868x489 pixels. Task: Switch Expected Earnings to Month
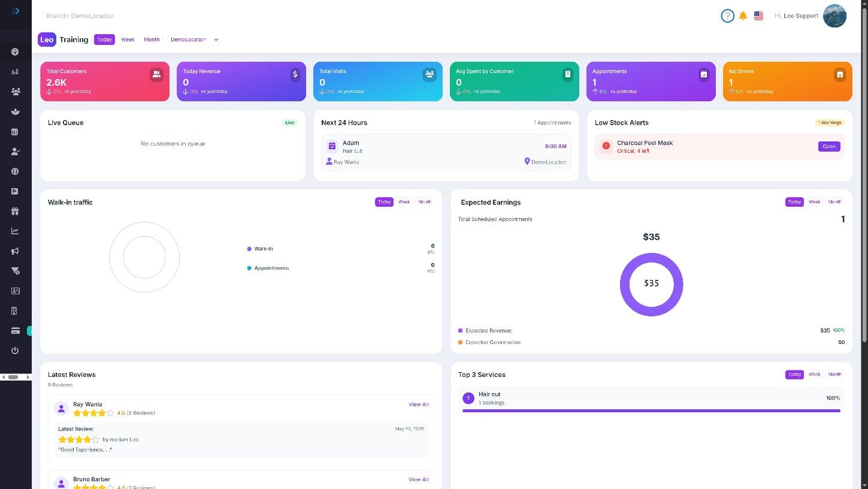835,202
